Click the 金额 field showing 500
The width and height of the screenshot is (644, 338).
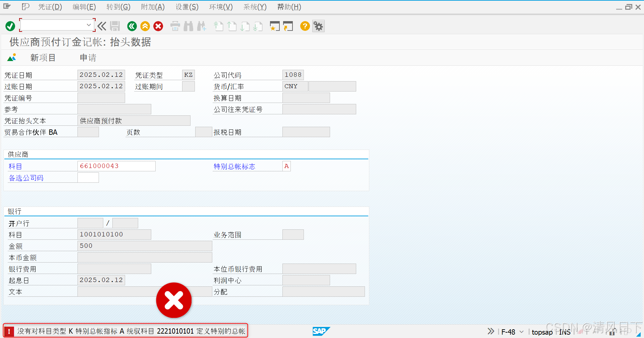[x=145, y=246]
